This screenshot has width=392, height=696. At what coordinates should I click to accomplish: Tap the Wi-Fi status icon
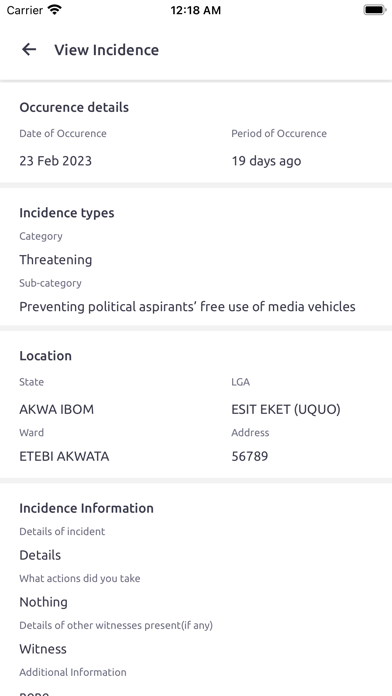[55, 10]
